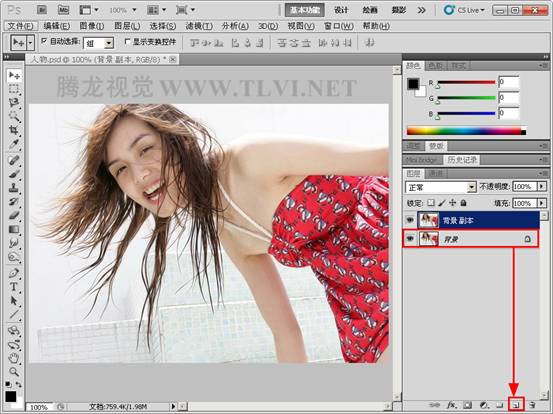Select the Move tool in the toolbox
Screen dimensions: 553x414
(14, 75)
